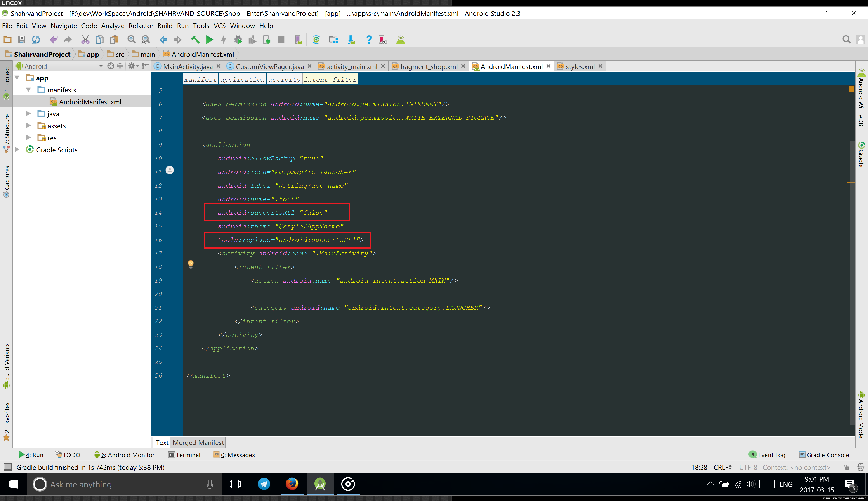Toggle the 2: Favorites tool window
Screen dimensions: 868x501
(7, 422)
